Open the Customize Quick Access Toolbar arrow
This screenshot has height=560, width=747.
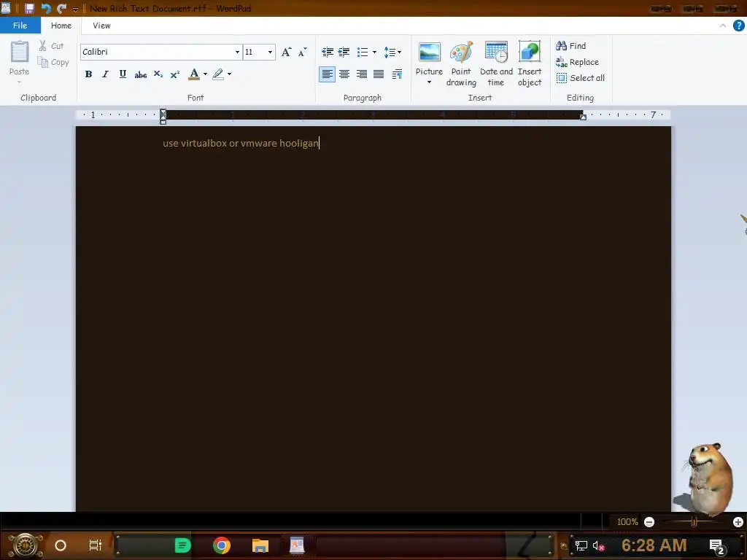click(75, 9)
